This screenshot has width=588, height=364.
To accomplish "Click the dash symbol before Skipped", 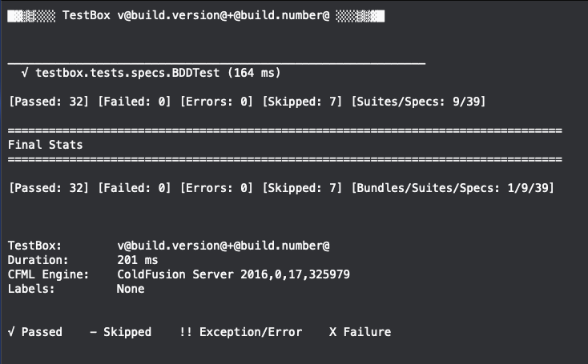I will click(93, 332).
